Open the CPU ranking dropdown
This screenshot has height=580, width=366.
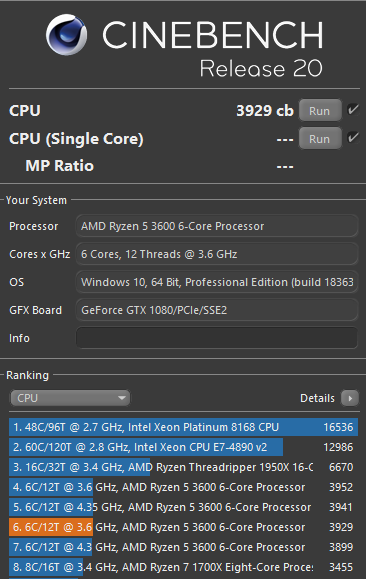(x=70, y=398)
